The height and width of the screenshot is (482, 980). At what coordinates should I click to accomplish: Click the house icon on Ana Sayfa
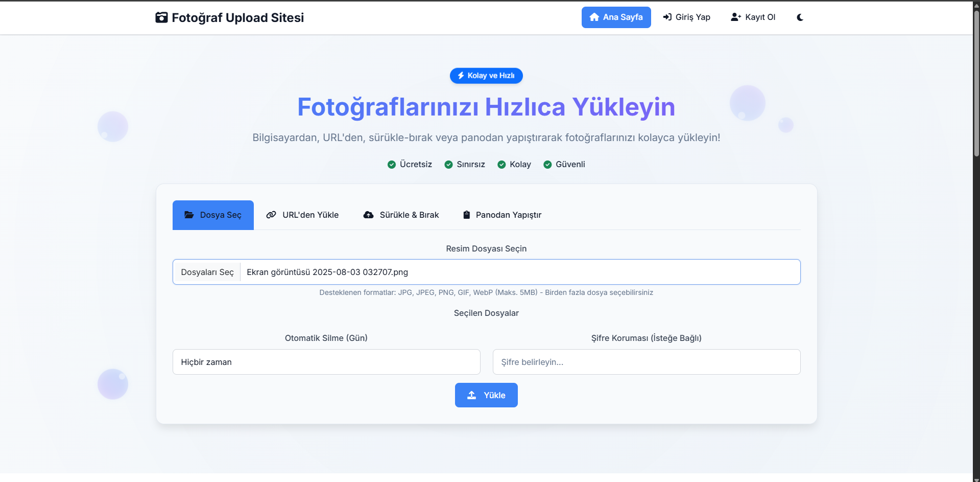point(594,17)
